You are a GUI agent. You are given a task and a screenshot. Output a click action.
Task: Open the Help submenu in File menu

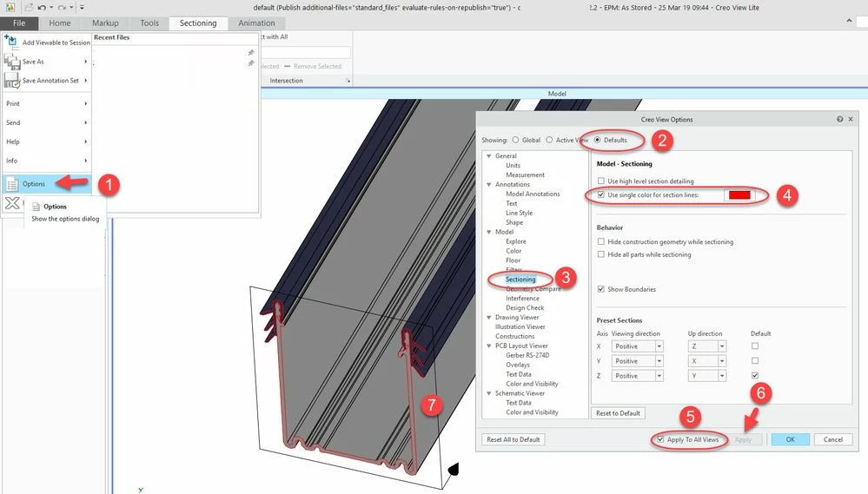click(x=47, y=142)
